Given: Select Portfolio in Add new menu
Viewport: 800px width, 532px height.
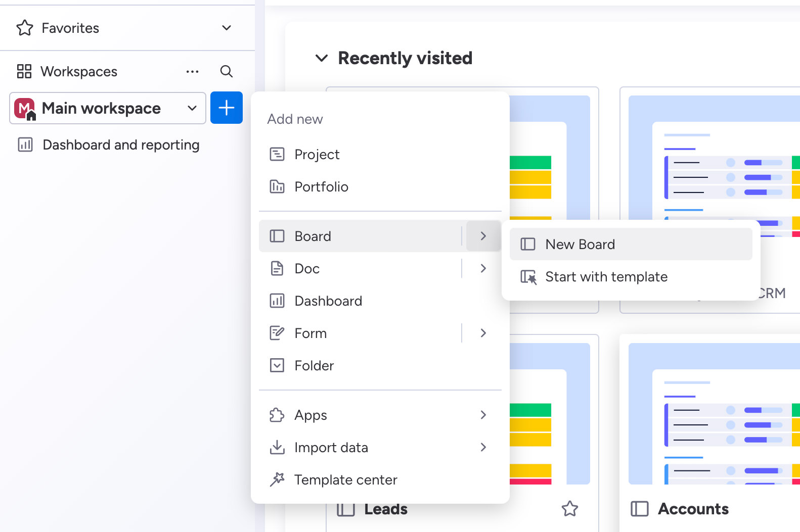Looking at the screenshot, I should [380, 186].
